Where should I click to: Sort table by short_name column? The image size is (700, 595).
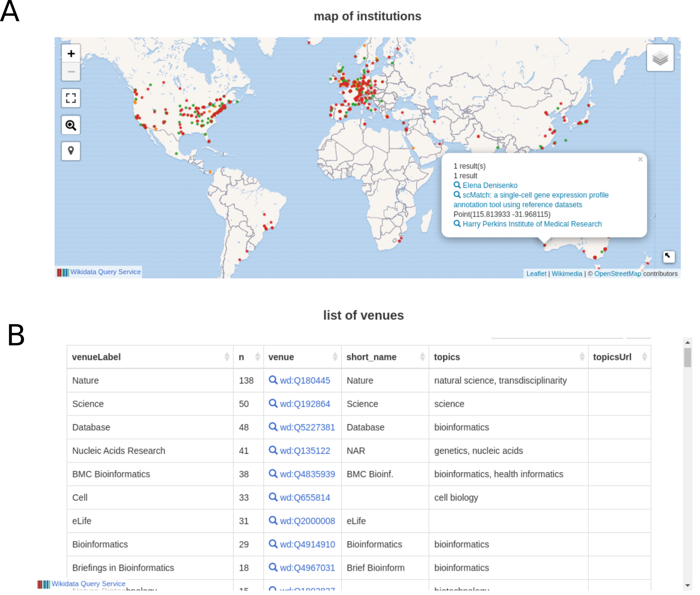(385, 357)
